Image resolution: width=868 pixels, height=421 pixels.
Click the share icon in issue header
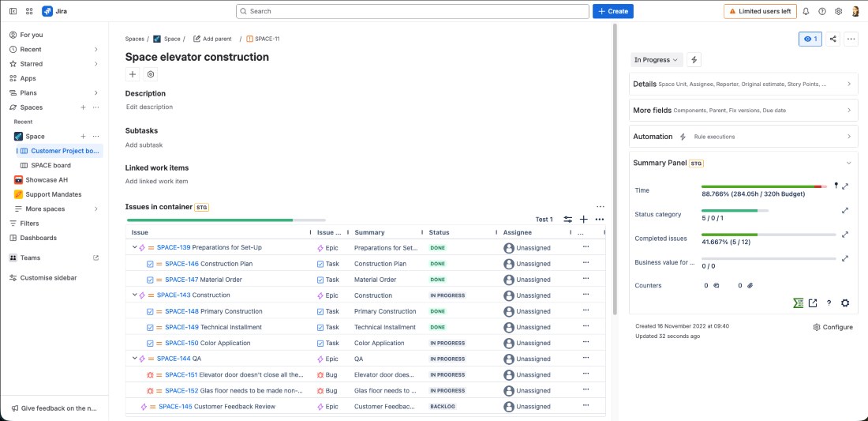(x=833, y=39)
